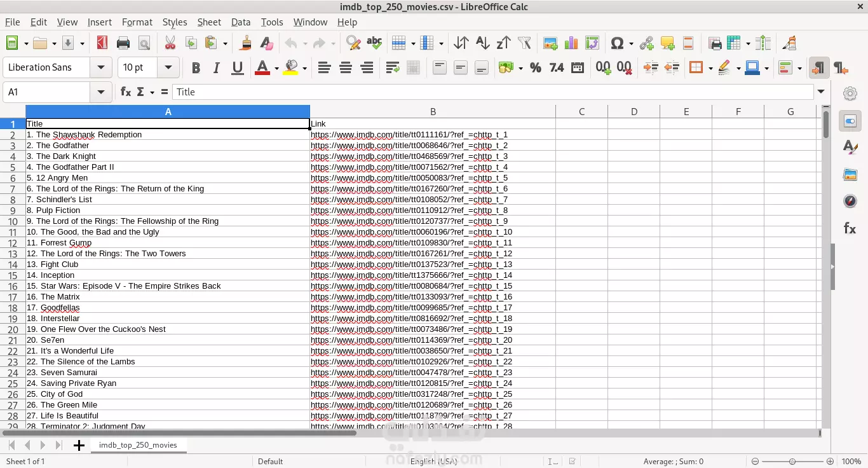The width and height of the screenshot is (868, 468).
Task: Toggle Italic formatting
Action: pos(217,67)
